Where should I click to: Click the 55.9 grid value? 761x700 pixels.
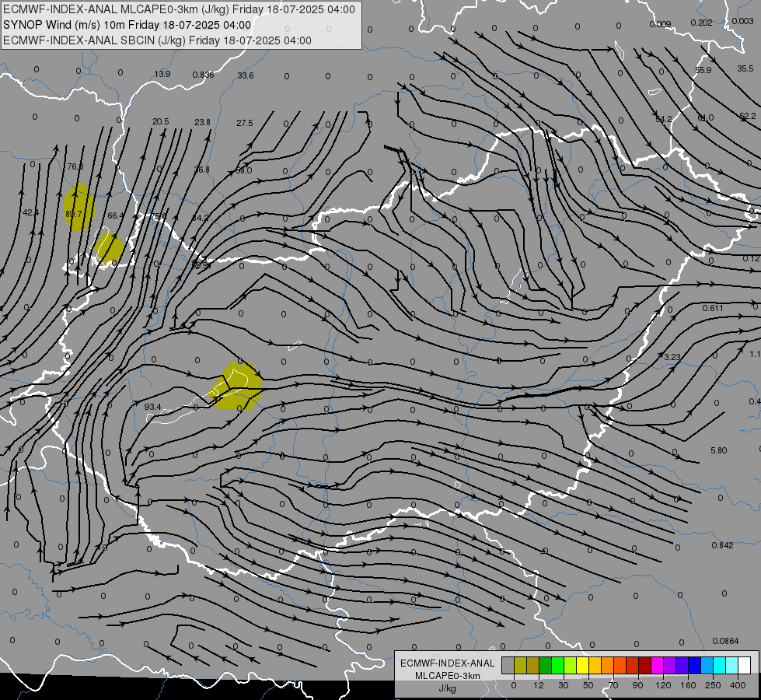(x=703, y=70)
